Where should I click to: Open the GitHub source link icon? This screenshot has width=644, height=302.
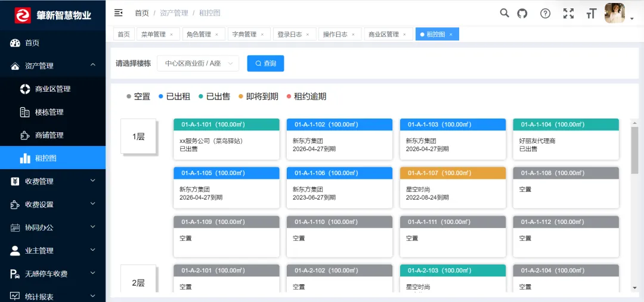point(522,13)
